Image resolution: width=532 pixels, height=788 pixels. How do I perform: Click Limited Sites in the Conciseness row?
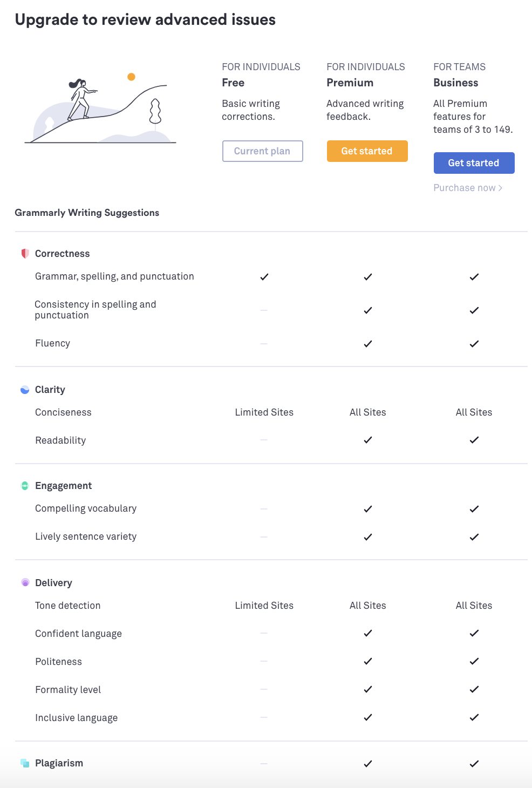264,412
